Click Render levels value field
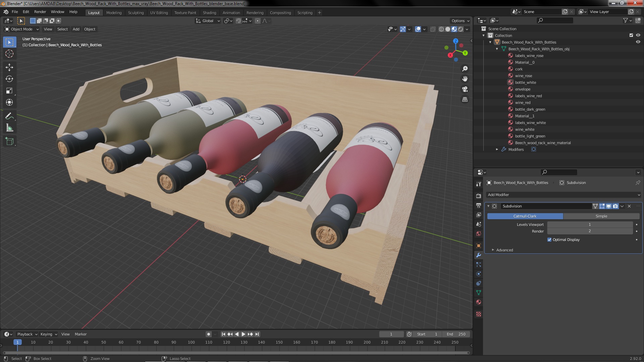 [590, 231]
